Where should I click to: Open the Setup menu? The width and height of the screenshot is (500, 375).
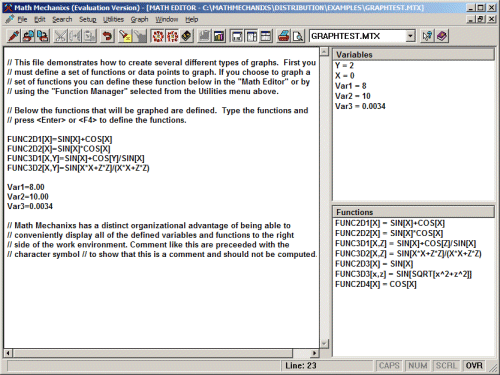tap(88, 20)
